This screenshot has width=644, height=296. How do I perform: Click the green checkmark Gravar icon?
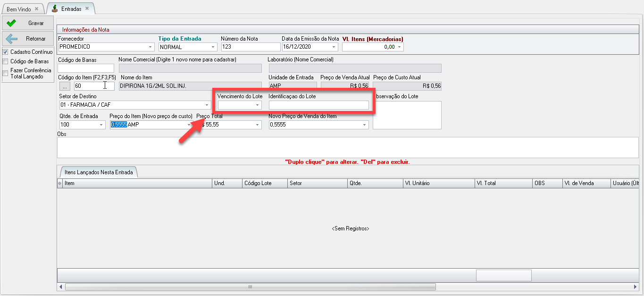pyautogui.click(x=12, y=23)
